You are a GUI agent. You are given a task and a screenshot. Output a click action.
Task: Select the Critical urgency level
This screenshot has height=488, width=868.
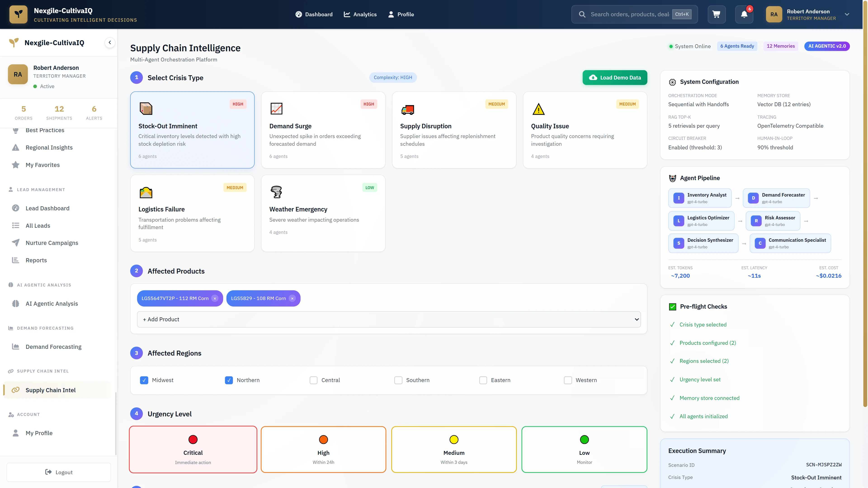192,449
